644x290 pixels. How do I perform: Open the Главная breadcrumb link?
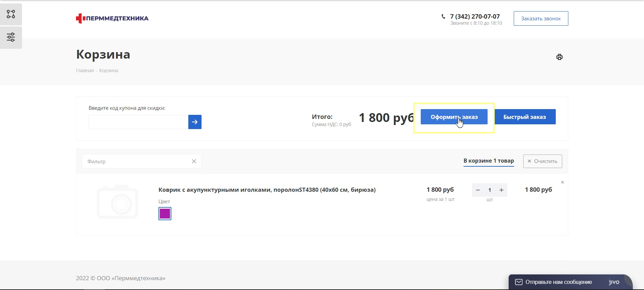tap(85, 70)
